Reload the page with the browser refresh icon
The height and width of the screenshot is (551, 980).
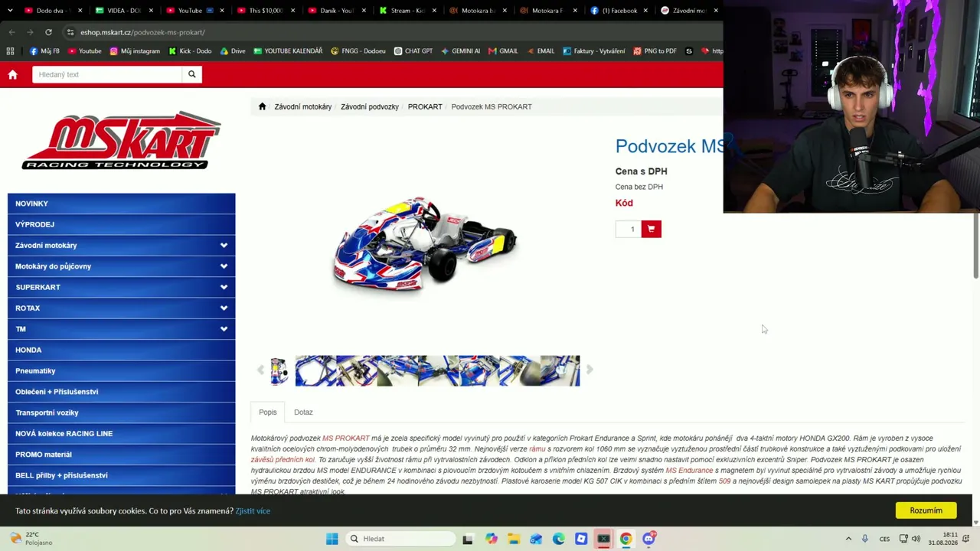[x=48, y=32]
